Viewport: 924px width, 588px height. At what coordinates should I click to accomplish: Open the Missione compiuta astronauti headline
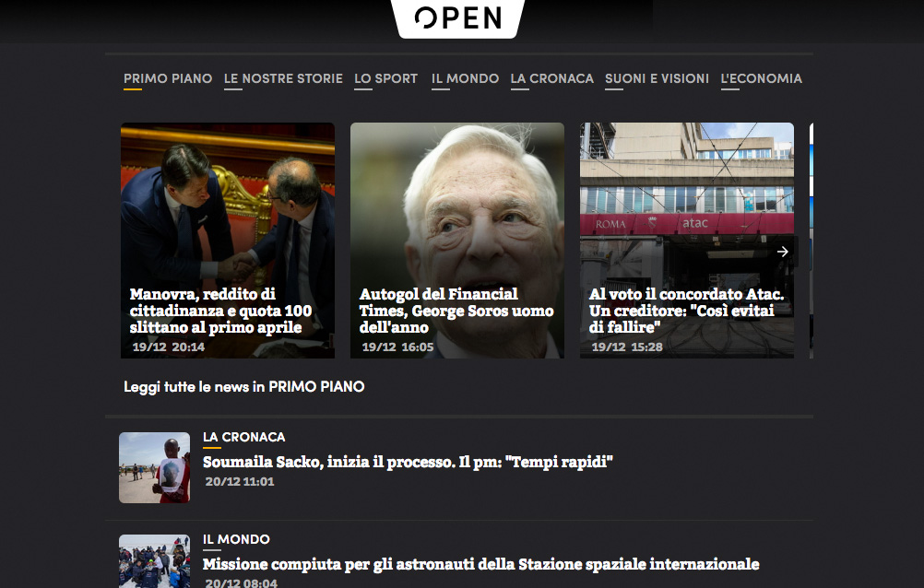coord(480,564)
